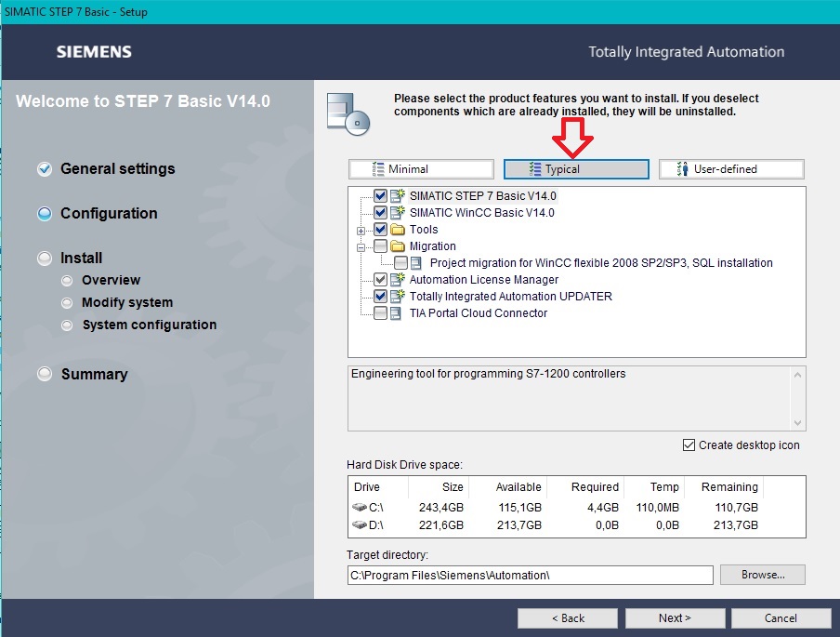Select the Minimal installation option

pyautogui.click(x=421, y=169)
